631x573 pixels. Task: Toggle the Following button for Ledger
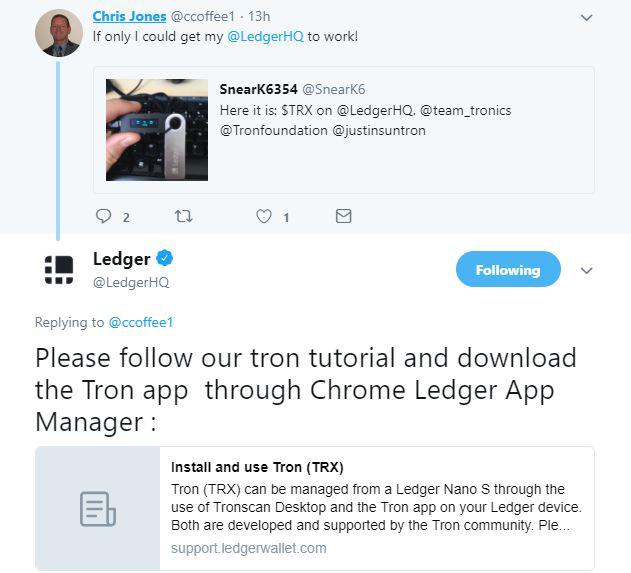pyautogui.click(x=508, y=269)
